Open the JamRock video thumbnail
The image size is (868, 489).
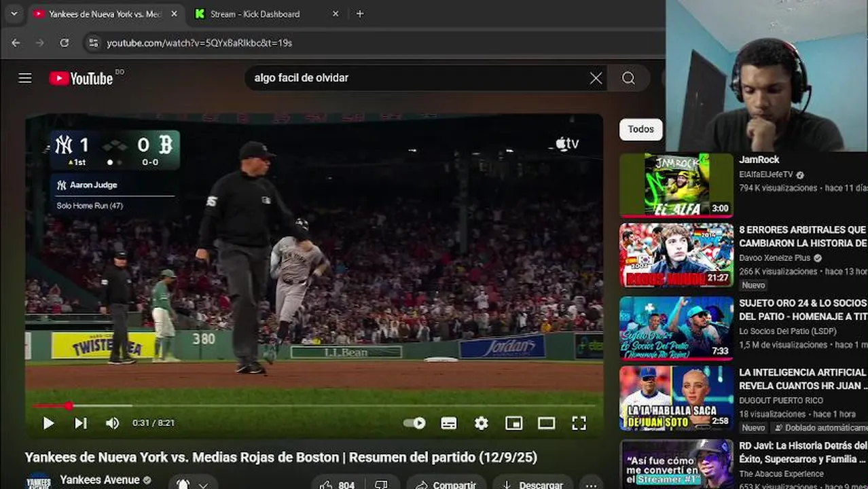point(676,185)
